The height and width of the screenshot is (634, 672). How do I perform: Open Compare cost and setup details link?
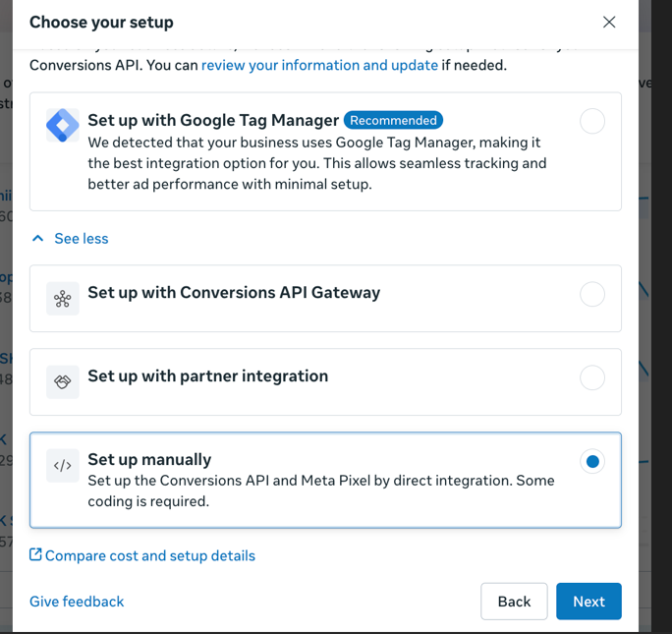pyautogui.click(x=150, y=555)
